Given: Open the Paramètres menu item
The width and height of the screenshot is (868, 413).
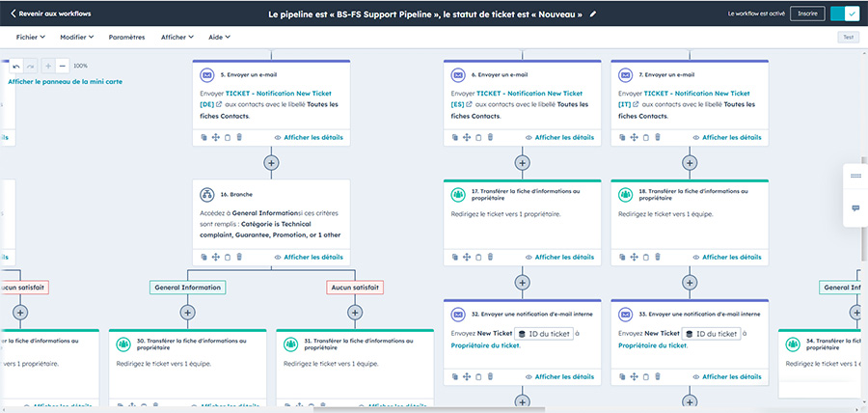Looking at the screenshot, I should [x=126, y=37].
